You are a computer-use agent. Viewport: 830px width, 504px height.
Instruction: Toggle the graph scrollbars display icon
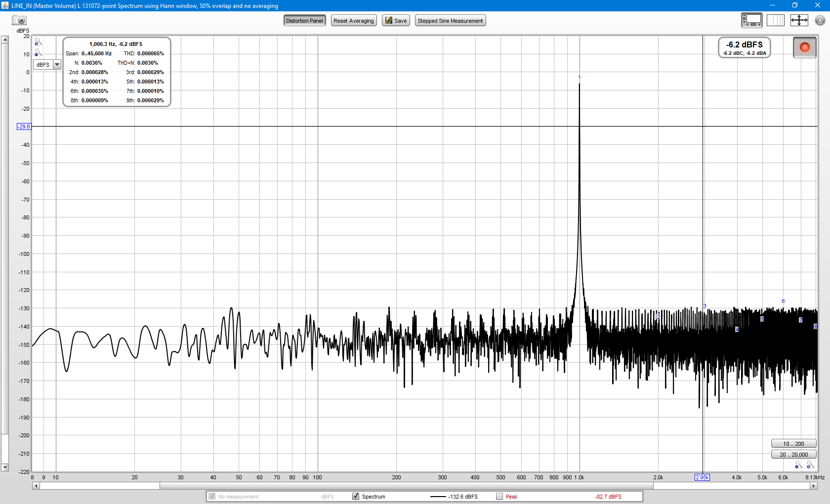[751, 20]
